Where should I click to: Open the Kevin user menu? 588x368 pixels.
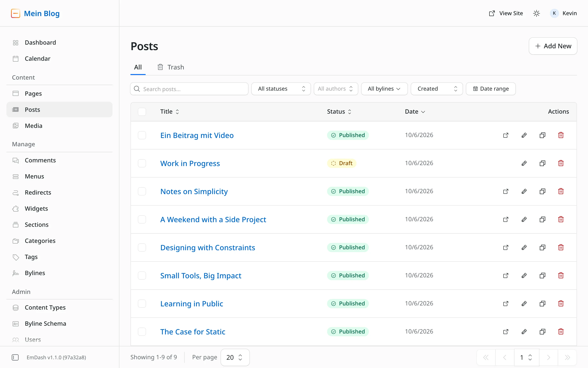(563, 13)
